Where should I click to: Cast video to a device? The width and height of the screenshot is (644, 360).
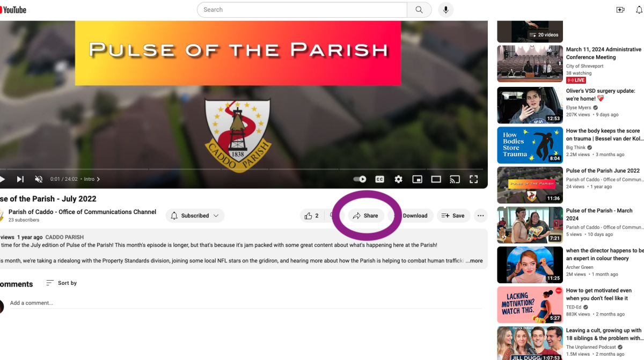tap(455, 179)
